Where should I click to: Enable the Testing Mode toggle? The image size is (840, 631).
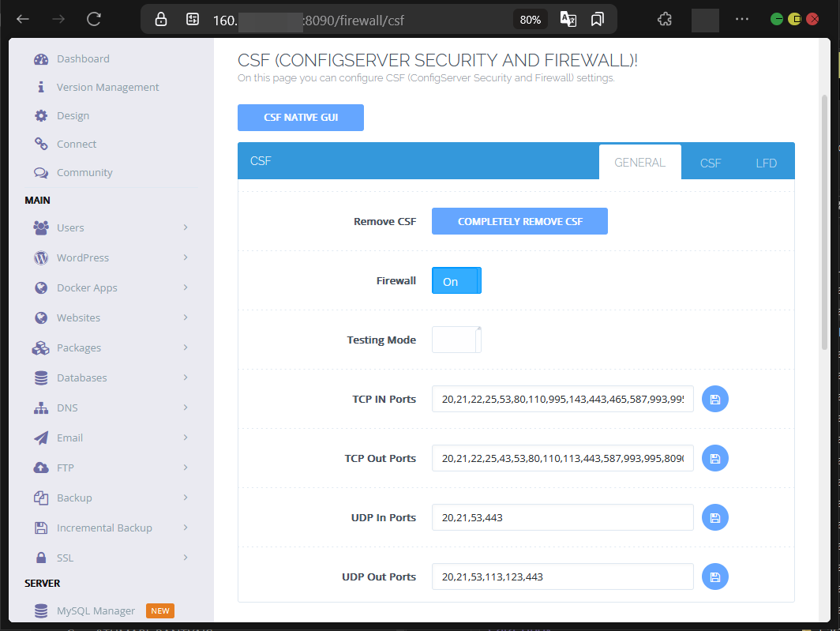pyautogui.click(x=456, y=340)
